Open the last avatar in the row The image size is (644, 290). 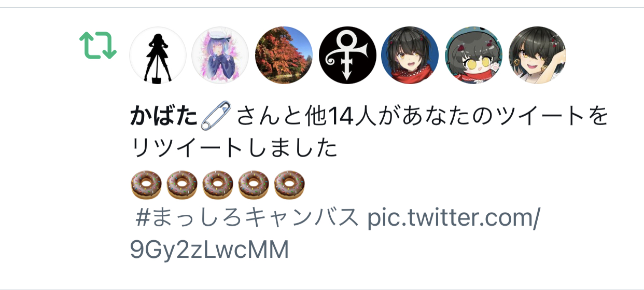pos(537,55)
